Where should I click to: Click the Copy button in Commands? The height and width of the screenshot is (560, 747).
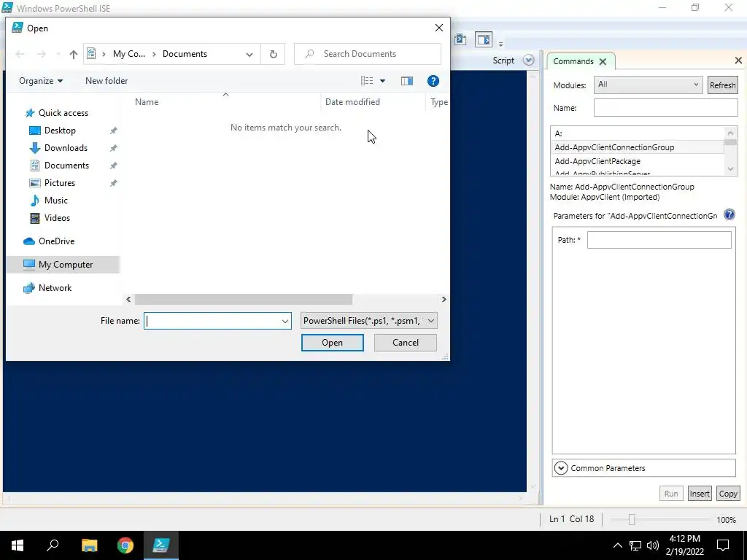[x=728, y=494]
